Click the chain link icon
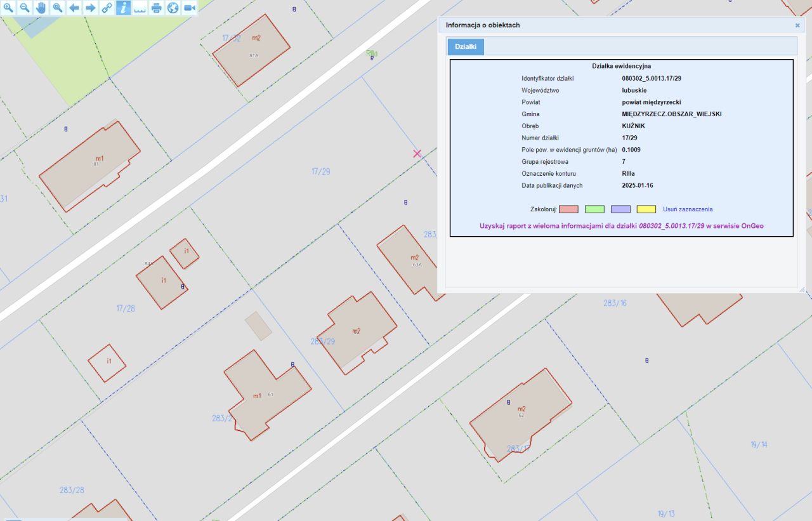812x521 pixels. [107, 8]
